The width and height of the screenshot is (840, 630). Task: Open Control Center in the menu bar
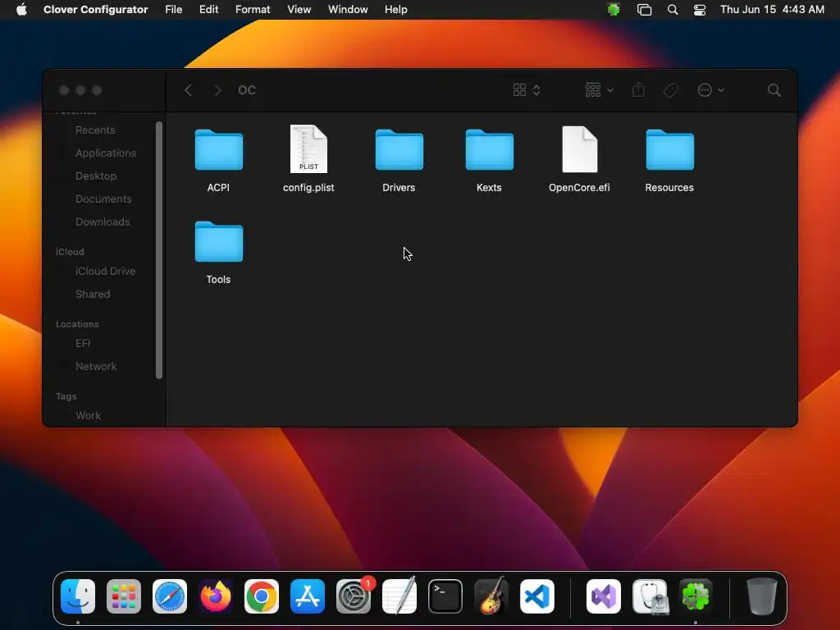[x=700, y=10]
